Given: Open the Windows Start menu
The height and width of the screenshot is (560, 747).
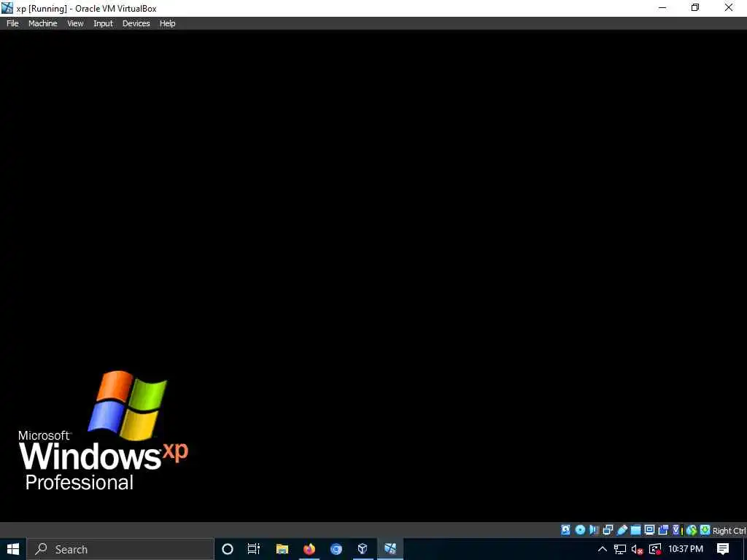Looking at the screenshot, I should (13, 549).
